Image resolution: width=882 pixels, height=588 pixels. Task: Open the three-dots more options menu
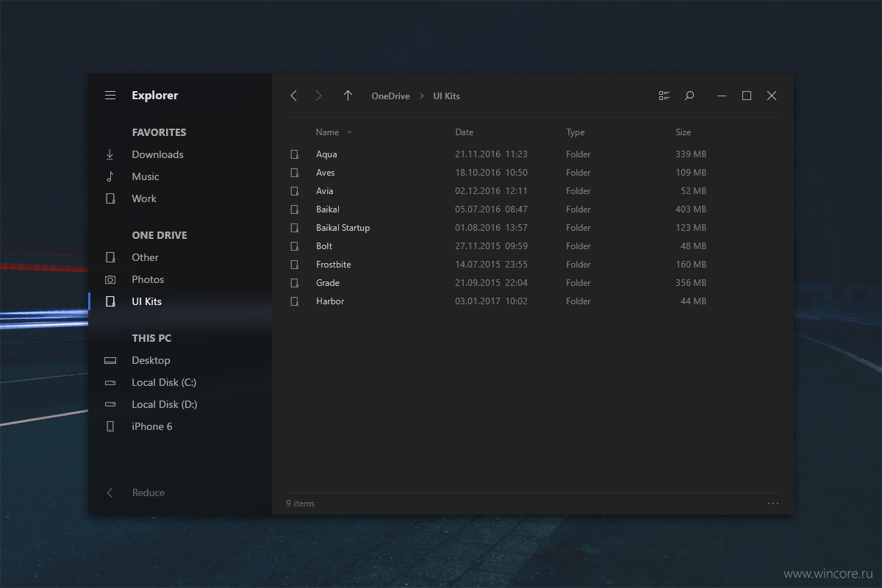click(772, 503)
